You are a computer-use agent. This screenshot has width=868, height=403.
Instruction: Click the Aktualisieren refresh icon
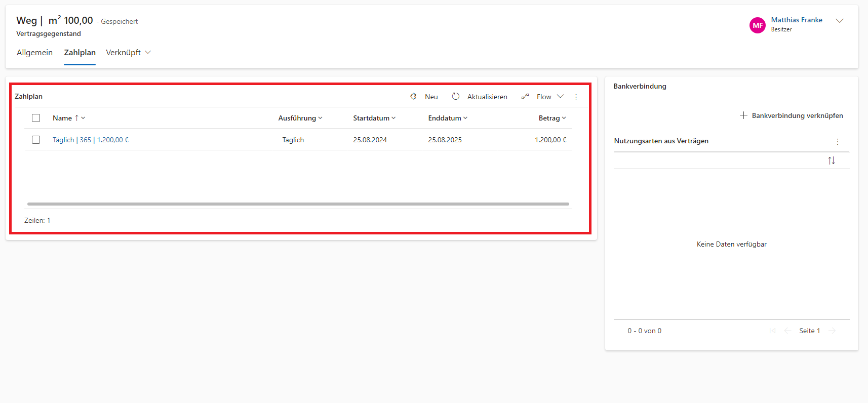tap(456, 96)
